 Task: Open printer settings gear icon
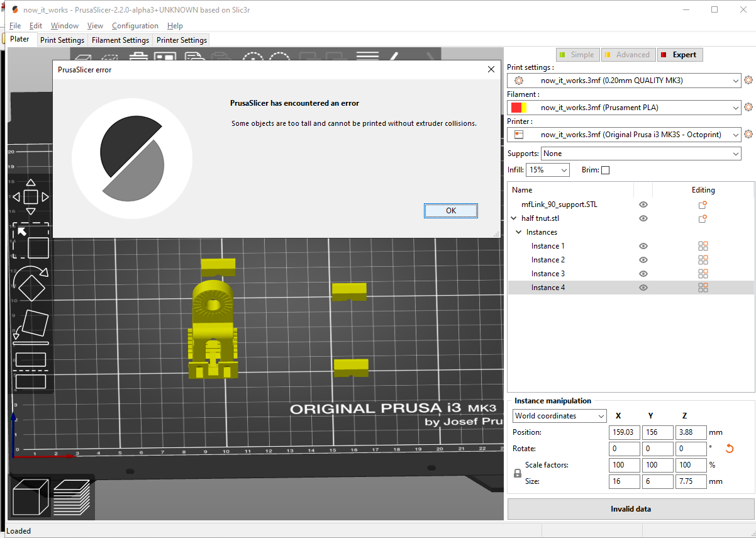pyautogui.click(x=748, y=134)
